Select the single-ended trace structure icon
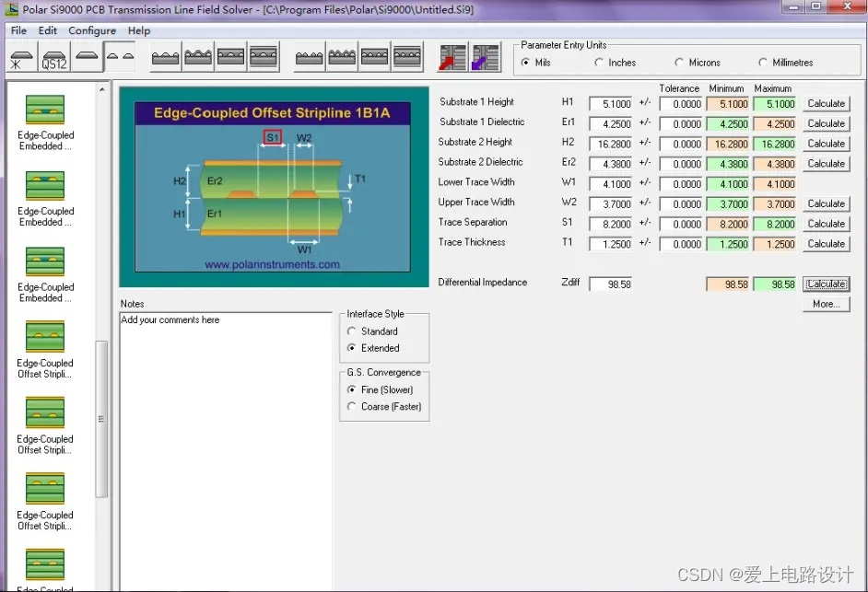 tap(87, 56)
